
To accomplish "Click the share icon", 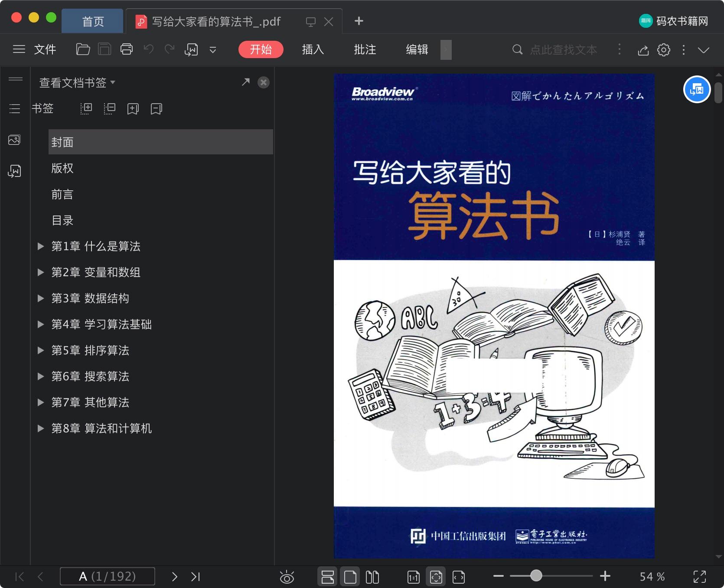I will [643, 50].
